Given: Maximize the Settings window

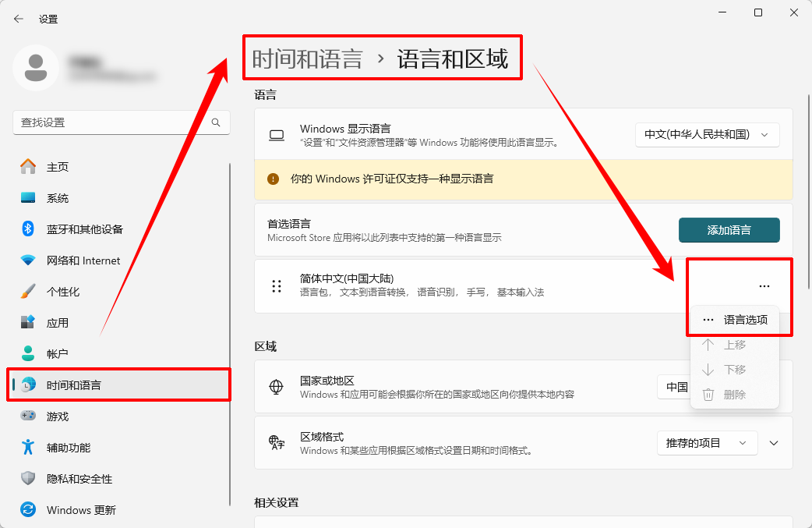Looking at the screenshot, I should pos(758,12).
